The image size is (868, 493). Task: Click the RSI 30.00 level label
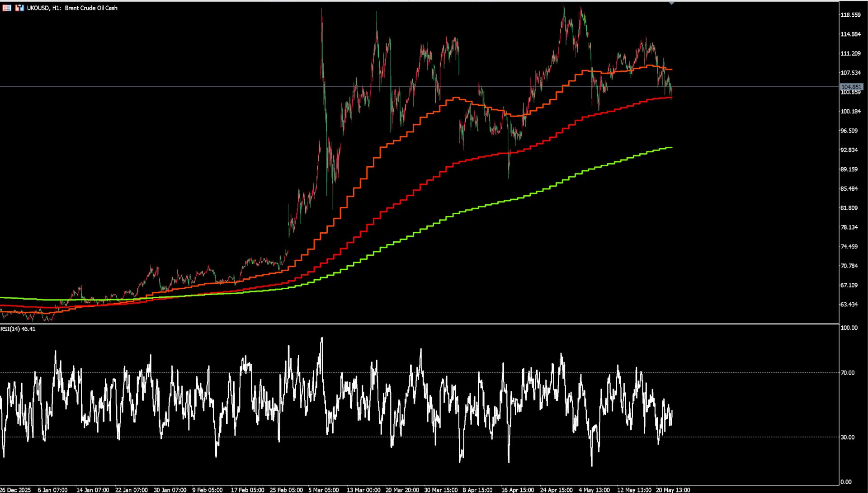pos(848,437)
